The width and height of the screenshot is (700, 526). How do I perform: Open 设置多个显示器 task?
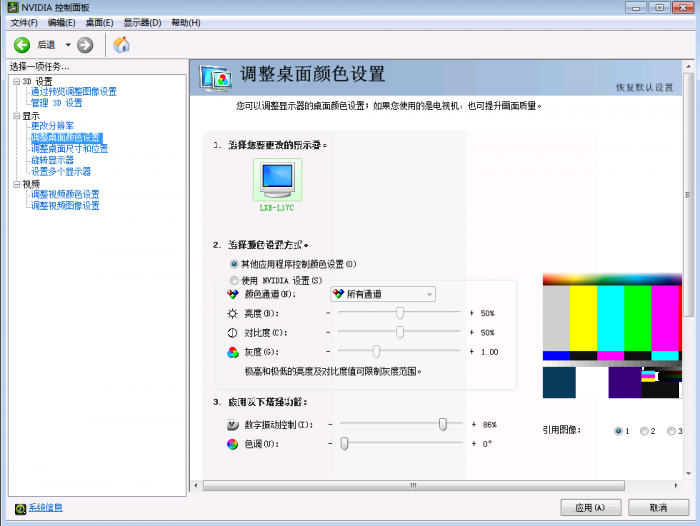click(61, 171)
